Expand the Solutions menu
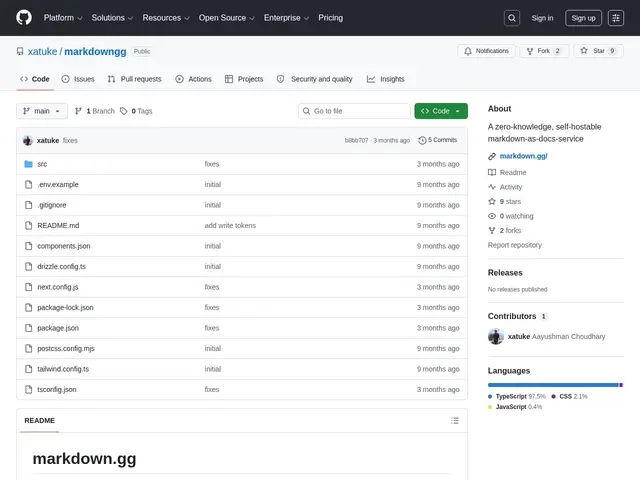Screen dimensions: 640x480 click(112, 18)
